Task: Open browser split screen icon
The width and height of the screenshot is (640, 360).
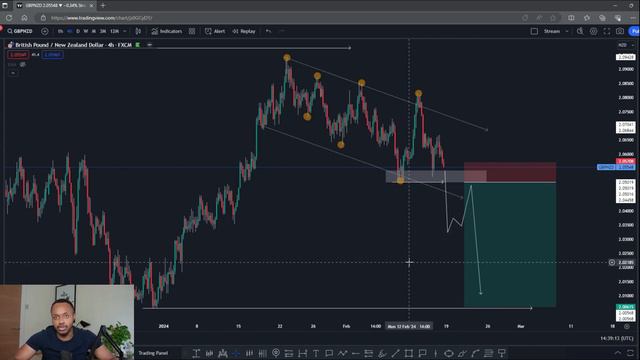Action: coord(571,18)
